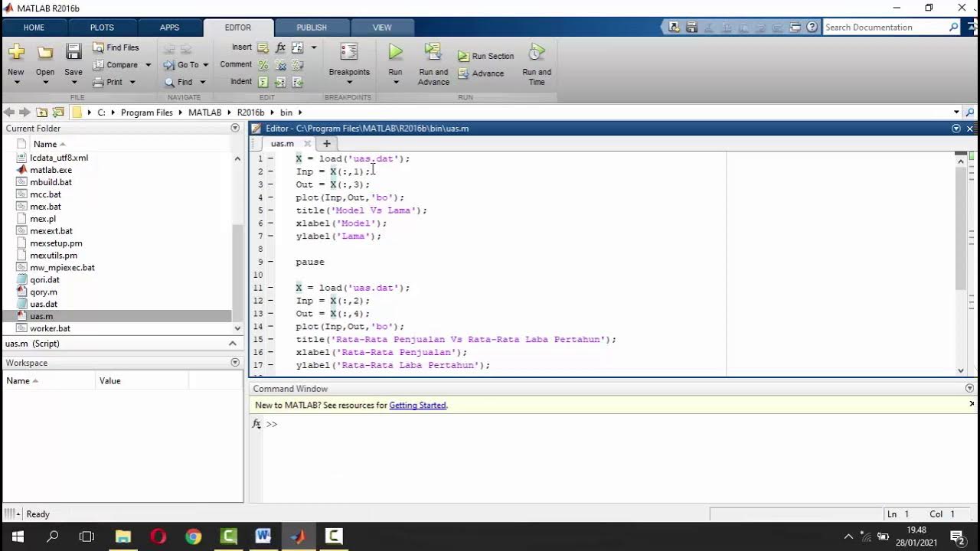
Task: Open Current Folder panel actions menu
Action: pyautogui.click(x=235, y=129)
